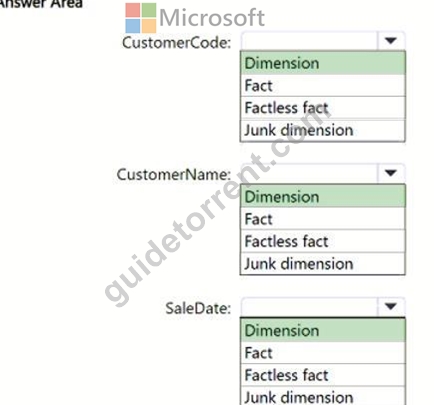Open the CustomerCode dropdown arrow
Viewport: 434px width, 405px height.
pyautogui.click(x=391, y=41)
